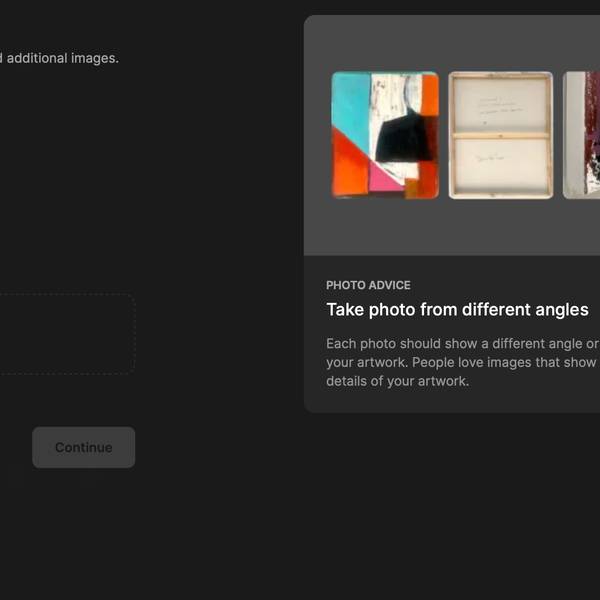
Task: Click the PHOTO ADVICE label
Action: pos(368,285)
